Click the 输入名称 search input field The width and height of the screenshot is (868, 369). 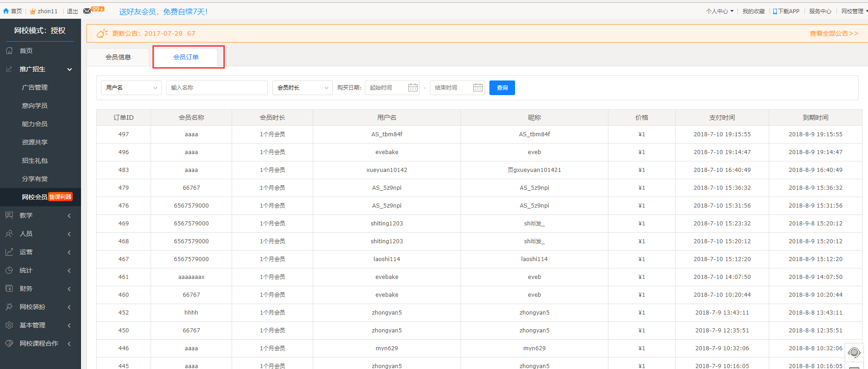pyautogui.click(x=217, y=88)
